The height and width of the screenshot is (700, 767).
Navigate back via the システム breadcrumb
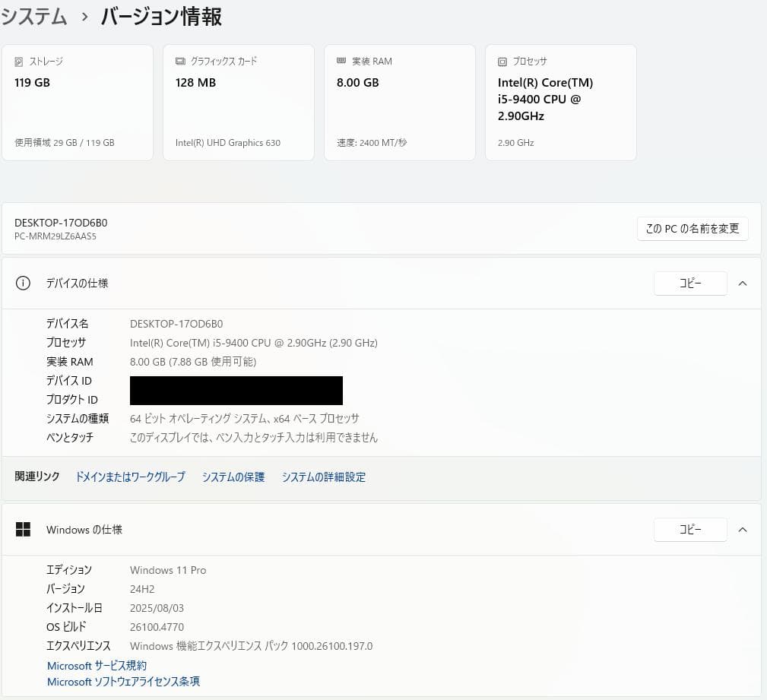pyautogui.click(x=34, y=16)
